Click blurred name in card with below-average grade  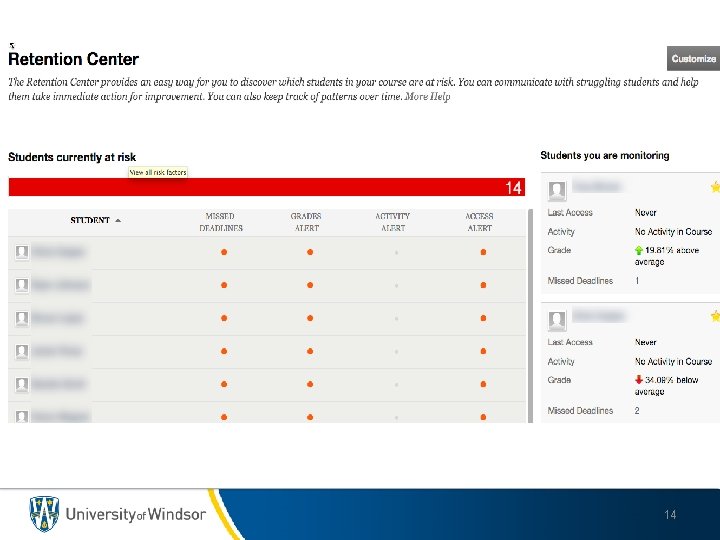tap(598, 316)
